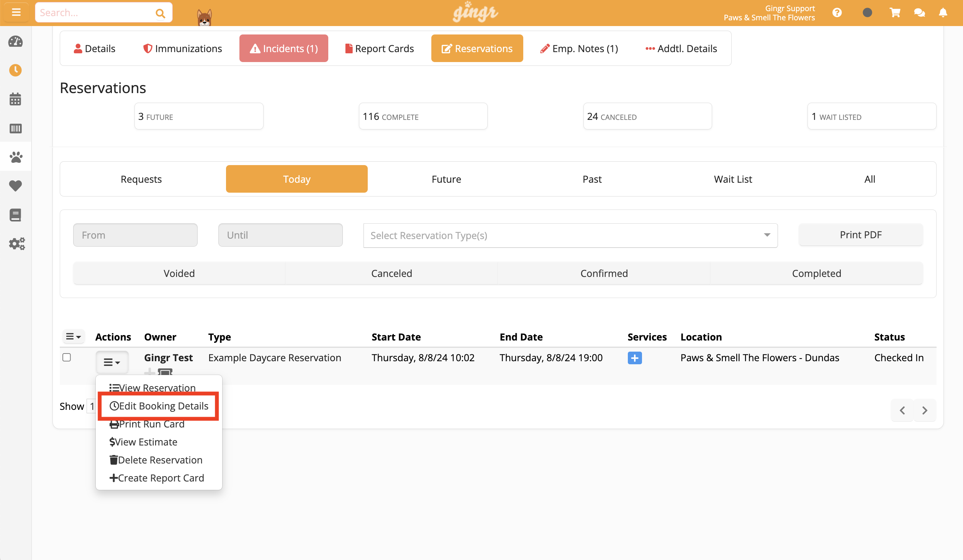The image size is (963, 560).
Task: Expand the list header hamburger dropdown above the checkboxes
Action: tap(73, 336)
